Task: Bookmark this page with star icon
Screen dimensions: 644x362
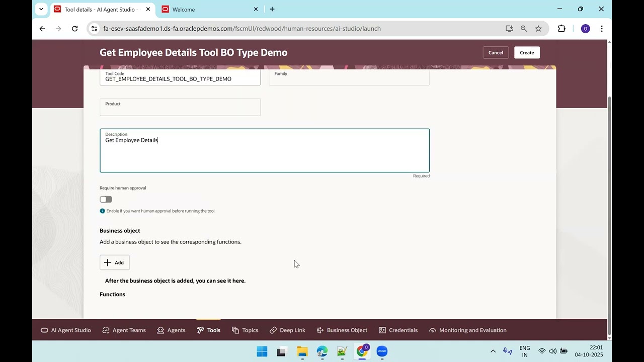Action: click(x=538, y=29)
